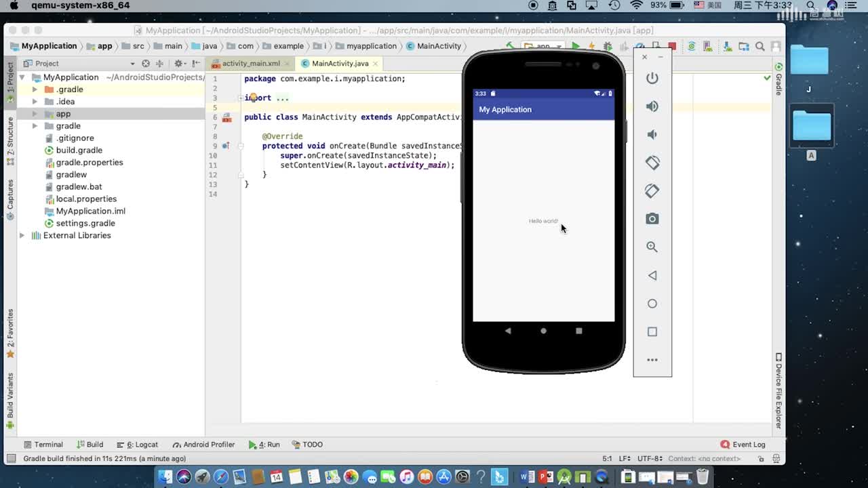The image size is (868, 488).
Task: Tap the phone screen Back navigation button
Action: (508, 331)
